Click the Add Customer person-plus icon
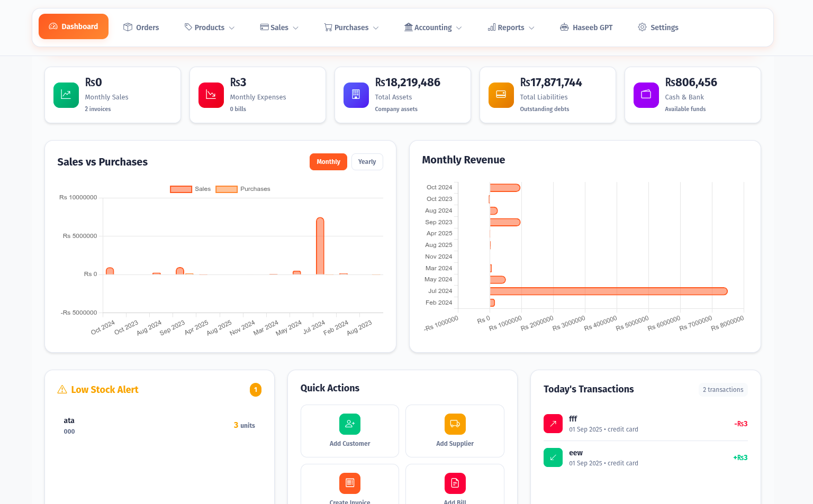 click(349, 424)
